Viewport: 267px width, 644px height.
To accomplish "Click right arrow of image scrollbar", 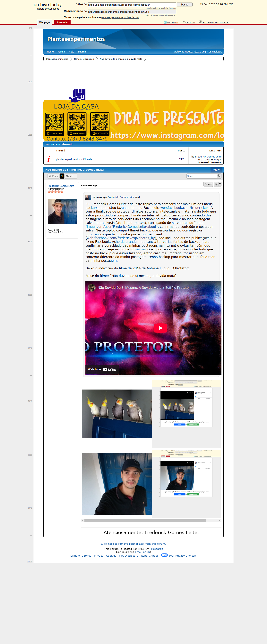I will point(220,520).
